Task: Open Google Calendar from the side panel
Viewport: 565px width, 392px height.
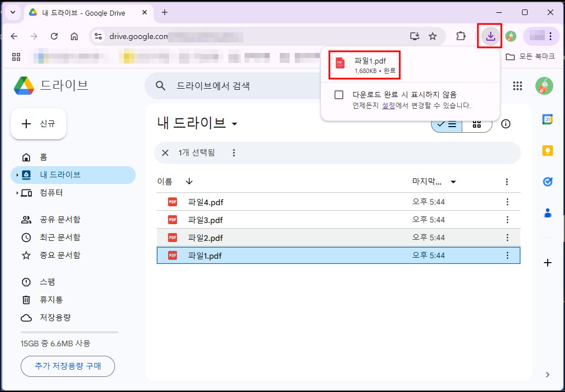Action: pos(548,119)
